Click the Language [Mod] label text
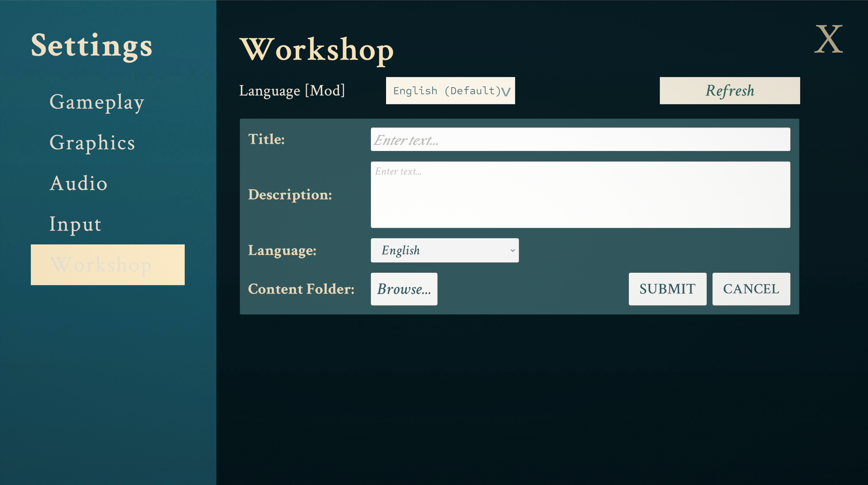 (x=292, y=91)
